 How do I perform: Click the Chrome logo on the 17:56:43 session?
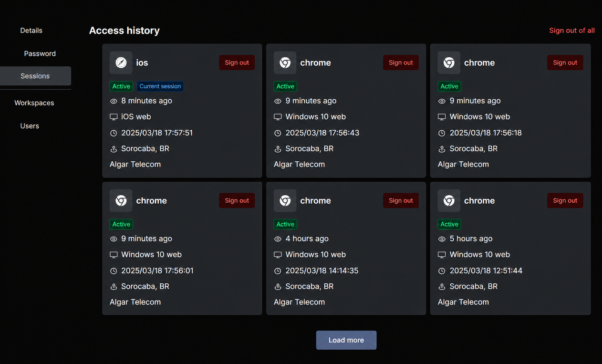coord(285,62)
